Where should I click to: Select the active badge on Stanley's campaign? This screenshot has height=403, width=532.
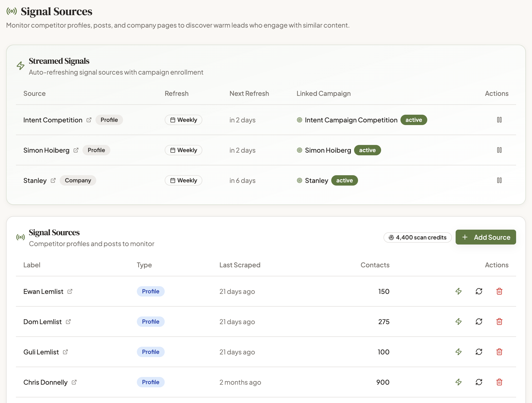(344, 180)
